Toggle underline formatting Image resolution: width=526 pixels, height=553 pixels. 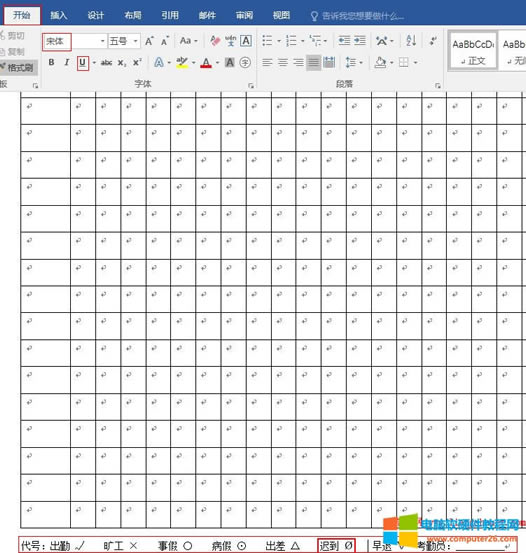click(82, 63)
